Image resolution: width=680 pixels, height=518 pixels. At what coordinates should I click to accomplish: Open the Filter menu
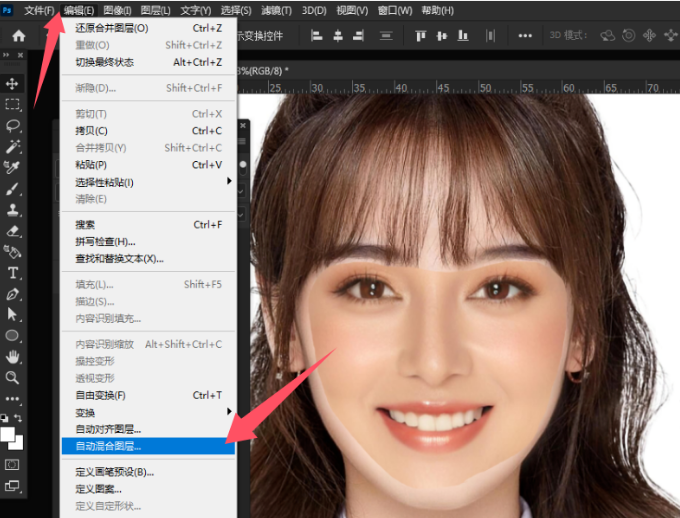tap(277, 10)
